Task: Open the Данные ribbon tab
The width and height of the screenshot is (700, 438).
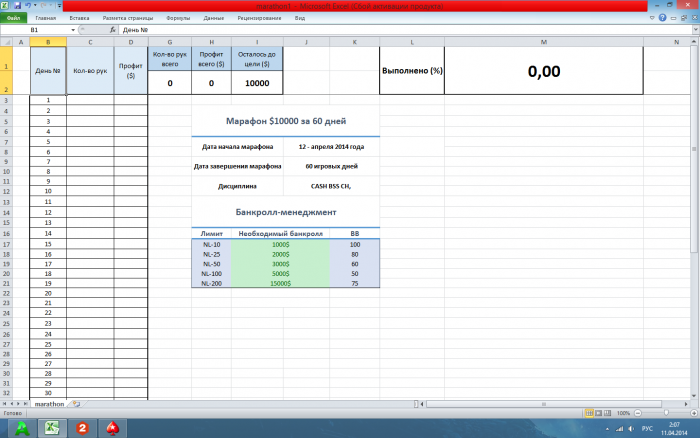Action: pyautogui.click(x=213, y=18)
